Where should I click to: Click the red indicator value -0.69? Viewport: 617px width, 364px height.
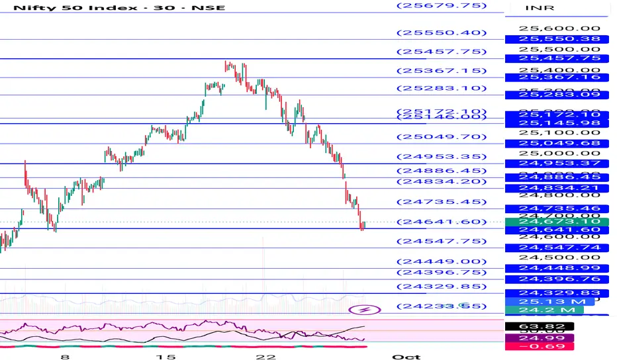point(540,346)
